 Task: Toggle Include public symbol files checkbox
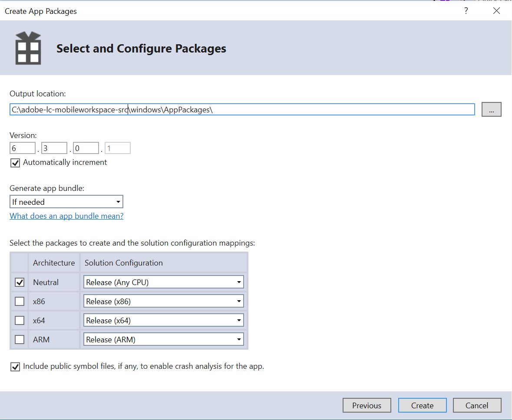coord(16,367)
